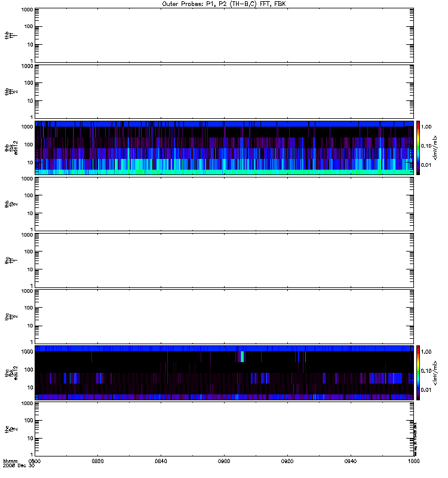This screenshot has width=448, height=478.
Task: Click the 10 tick label of thb fbk panel
Action: (x=30, y=163)
